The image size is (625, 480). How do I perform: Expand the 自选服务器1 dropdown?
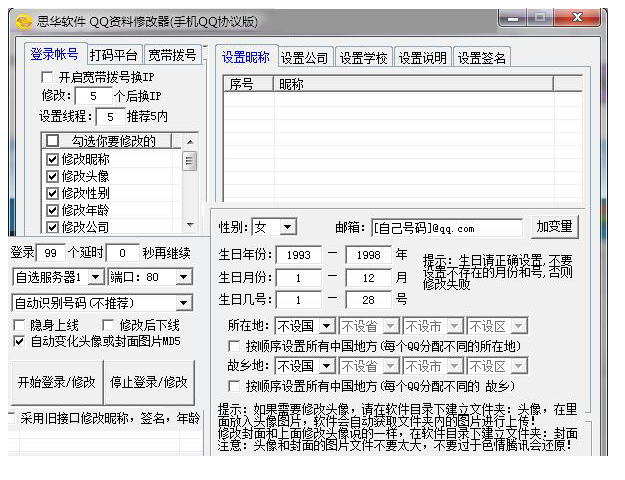(96, 276)
